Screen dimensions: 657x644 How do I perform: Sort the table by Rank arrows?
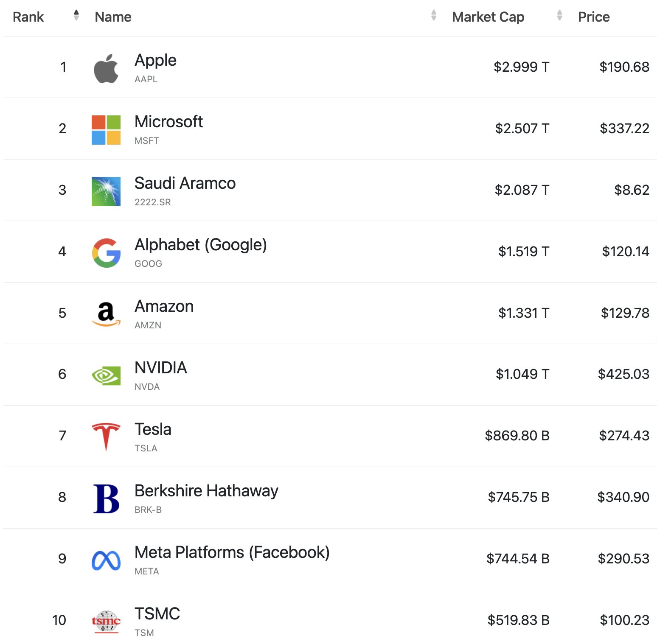click(x=76, y=15)
